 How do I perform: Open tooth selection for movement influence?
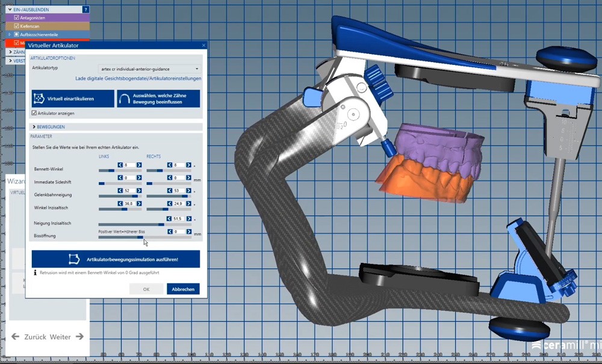pos(158,99)
